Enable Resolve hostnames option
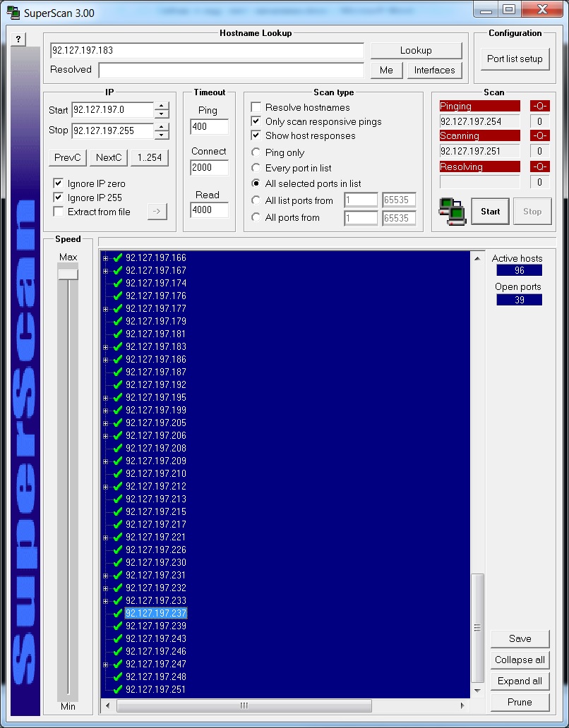The image size is (569, 728). click(256, 107)
